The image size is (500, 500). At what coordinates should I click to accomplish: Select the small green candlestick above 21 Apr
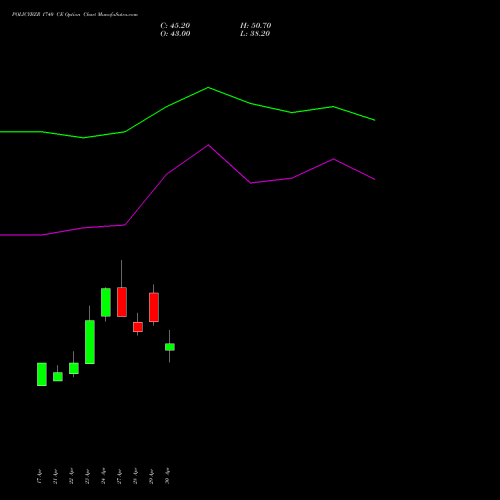tap(58, 377)
